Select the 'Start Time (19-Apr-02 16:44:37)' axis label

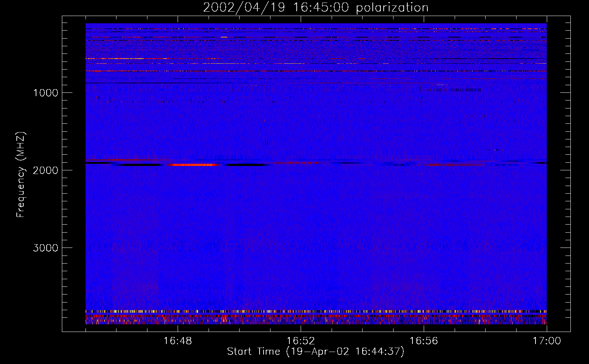click(316, 352)
